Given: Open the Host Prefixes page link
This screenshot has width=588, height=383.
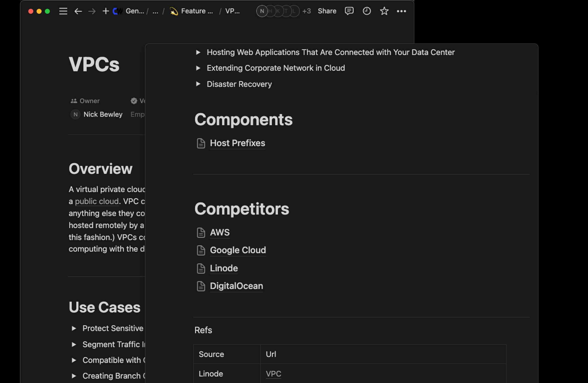Looking at the screenshot, I should pyautogui.click(x=237, y=143).
